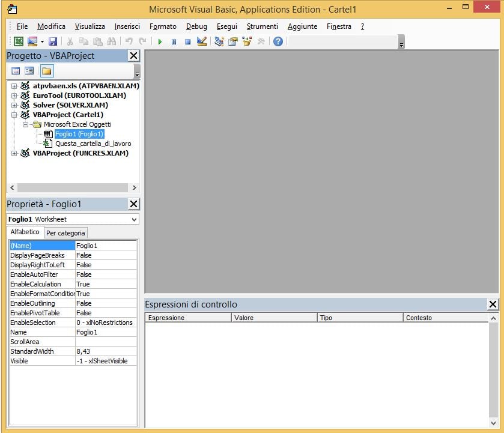Open Project Explorer toolbar icon
The height and width of the screenshot is (433, 504).
219,41
